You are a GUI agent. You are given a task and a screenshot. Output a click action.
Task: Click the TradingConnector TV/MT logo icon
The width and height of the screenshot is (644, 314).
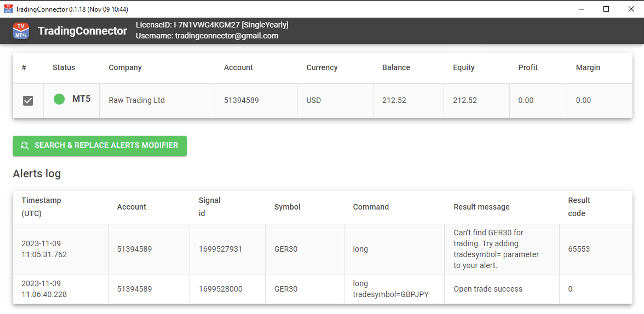tap(21, 31)
